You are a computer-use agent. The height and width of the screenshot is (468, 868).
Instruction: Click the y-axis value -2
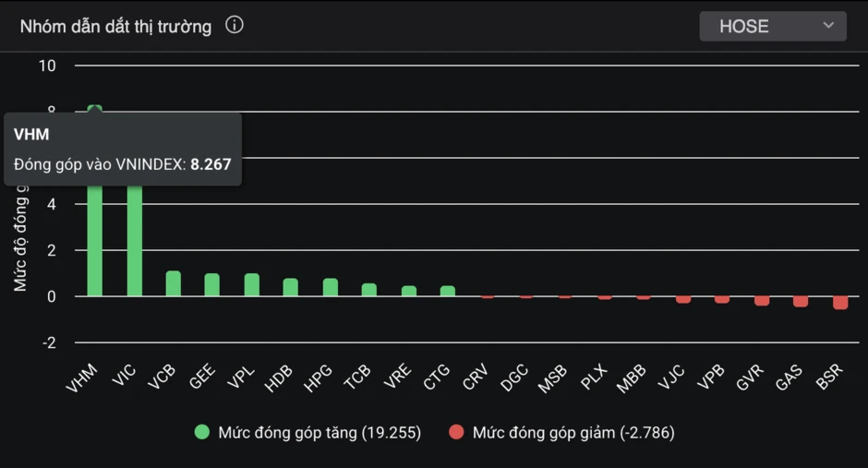(49, 343)
